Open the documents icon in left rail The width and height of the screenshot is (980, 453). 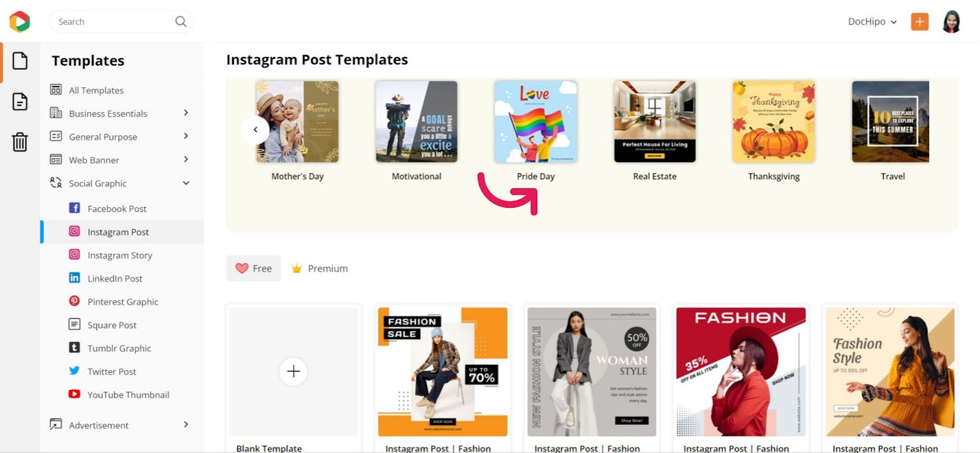pos(20,101)
